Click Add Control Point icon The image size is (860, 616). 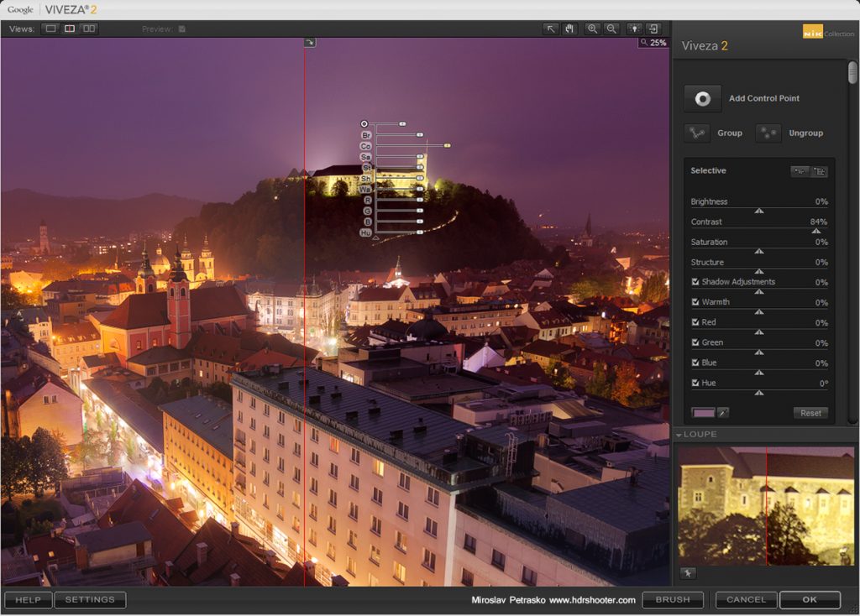tap(702, 98)
